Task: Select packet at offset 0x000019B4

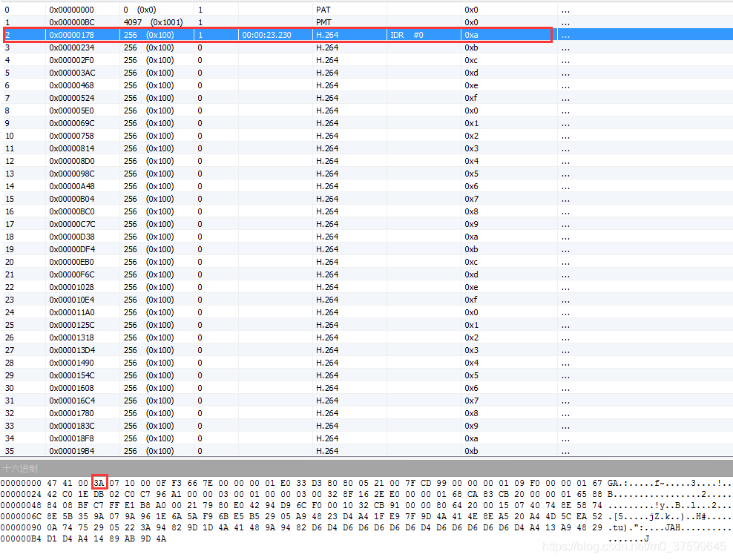Action: pyautogui.click(x=366, y=451)
